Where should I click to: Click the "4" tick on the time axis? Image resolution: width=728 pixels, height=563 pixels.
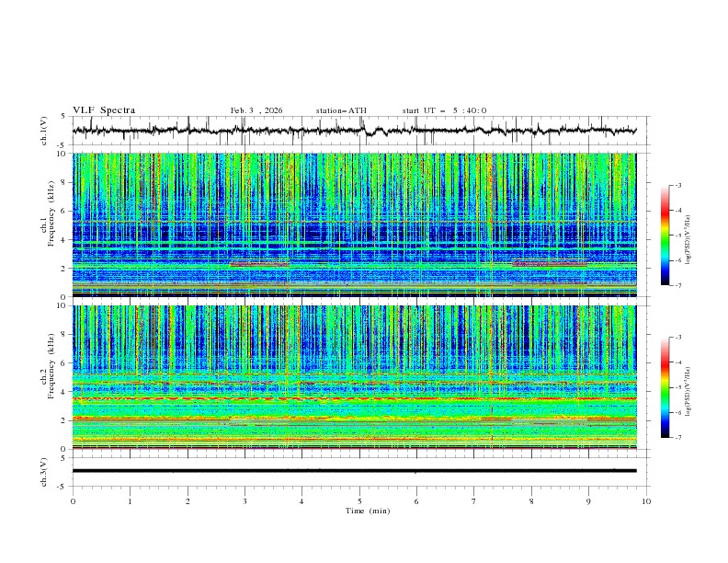(301, 501)
